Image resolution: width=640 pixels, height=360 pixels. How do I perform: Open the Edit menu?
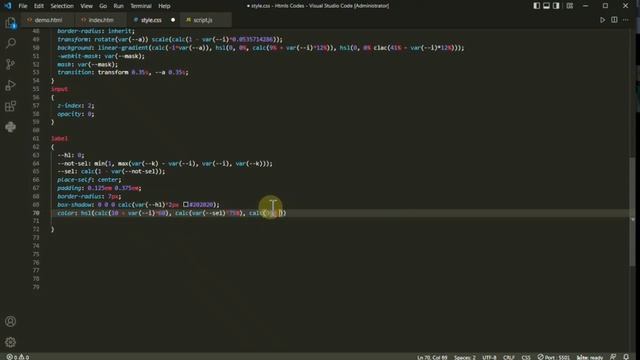[x=39, y=6]
